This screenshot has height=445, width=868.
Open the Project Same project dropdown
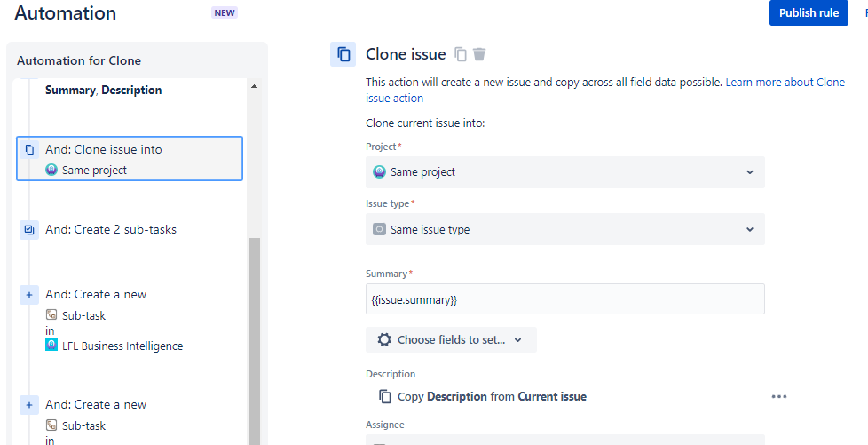click(565, 172)
